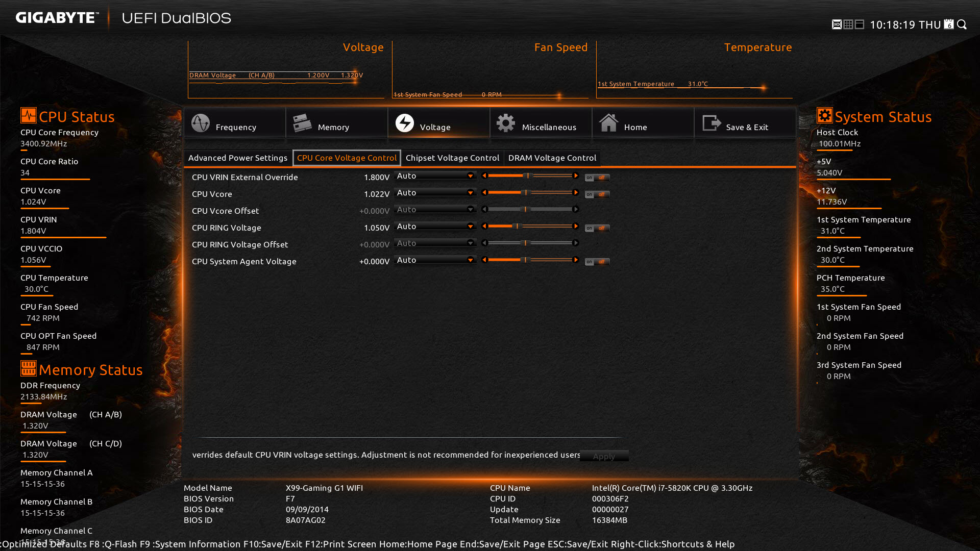This screenshot has height=551, width=980.
Task: Increase CPU RING Voltage with right arrow
Action: click(x=576, y=227)
